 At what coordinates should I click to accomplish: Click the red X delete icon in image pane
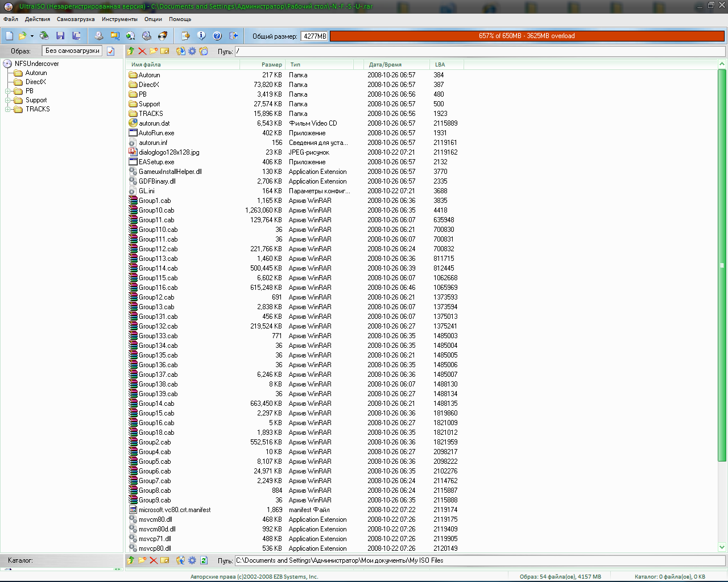click(142, 51)
